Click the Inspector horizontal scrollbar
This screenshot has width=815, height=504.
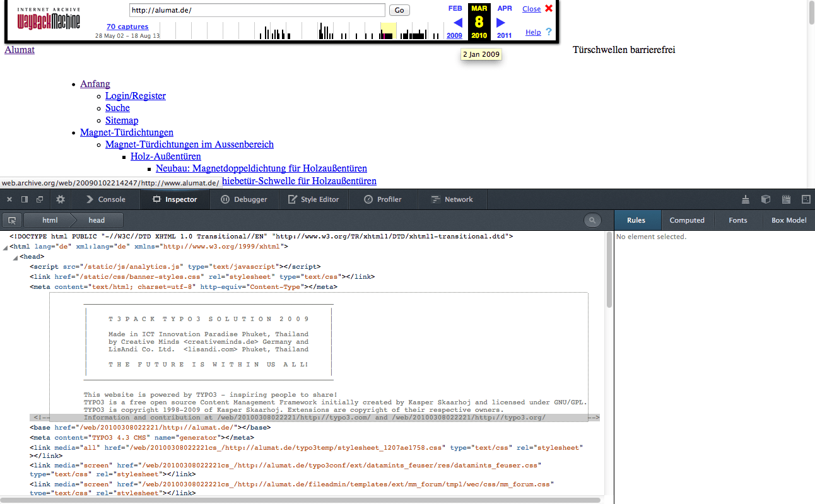tap(301, 500)
